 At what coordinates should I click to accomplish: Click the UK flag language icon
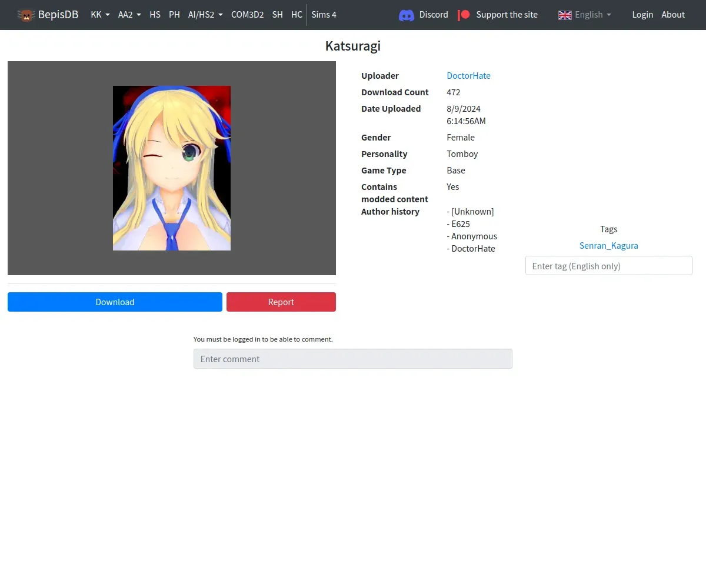pyautogui.click(x=565, y=15)
